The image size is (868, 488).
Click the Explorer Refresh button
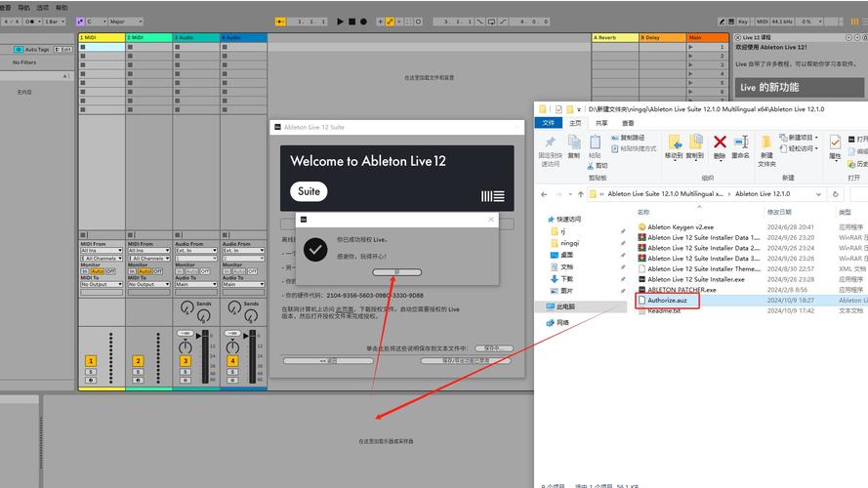(836, 194)
